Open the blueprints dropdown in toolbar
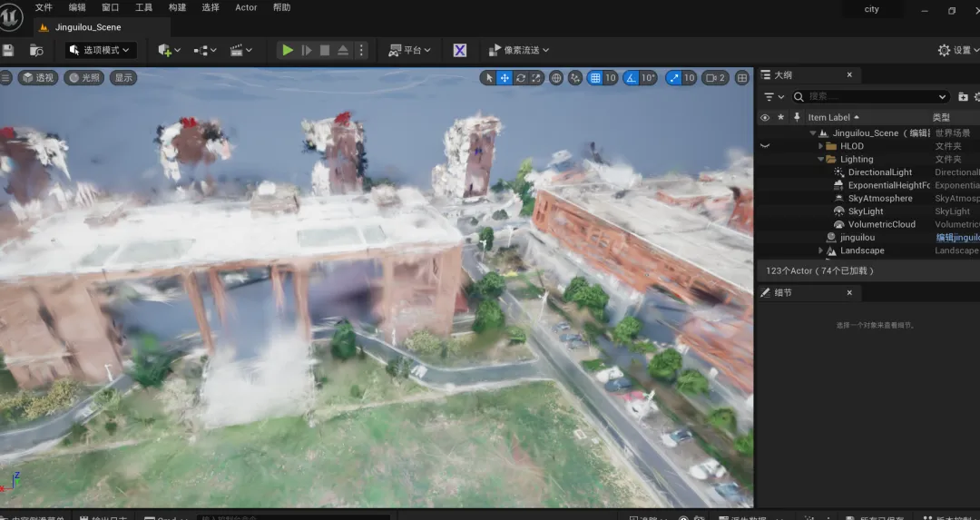Screen dimensions: 980x520 point(205,50)
